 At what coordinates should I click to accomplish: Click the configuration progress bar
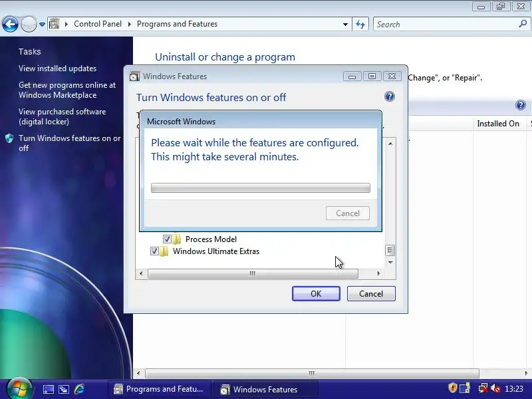pyautogui.click(x=261, y=188)
